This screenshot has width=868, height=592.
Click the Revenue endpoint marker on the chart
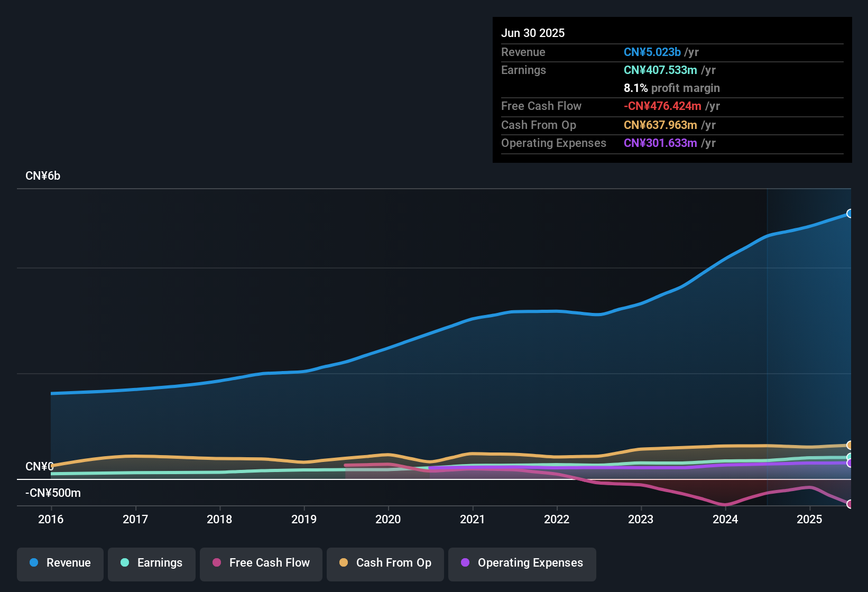850,214
